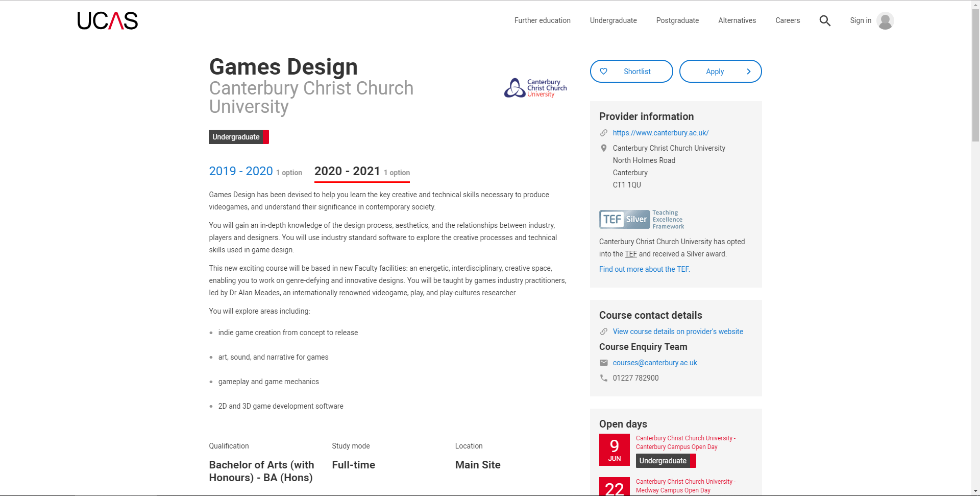Click the Canterbury Christ Church University logo

pos(535,88)
